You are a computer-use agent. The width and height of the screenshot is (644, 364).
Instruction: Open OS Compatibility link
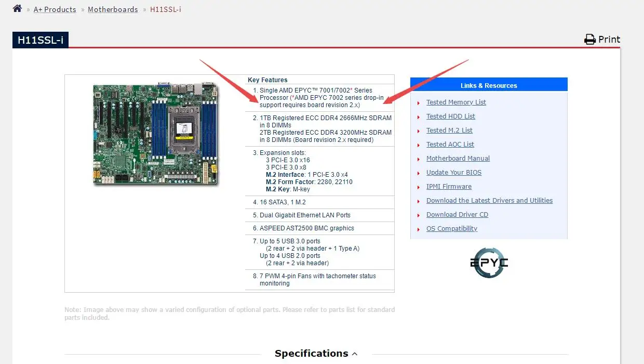(x=451, y=229)
